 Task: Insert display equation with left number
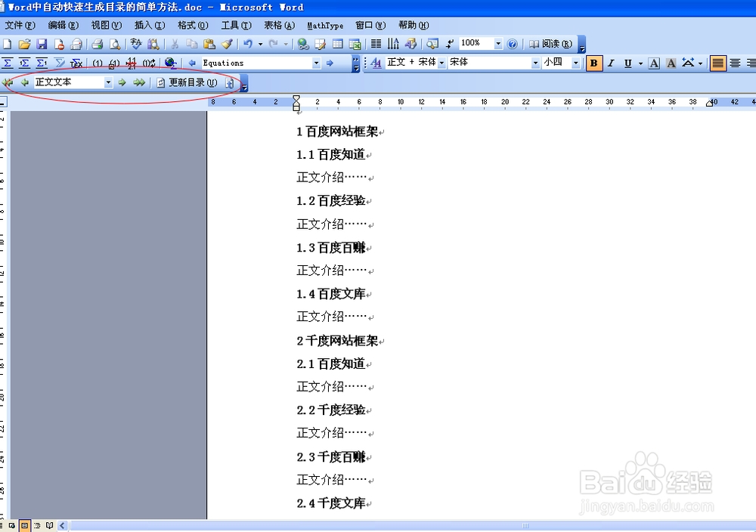point(25,63)
